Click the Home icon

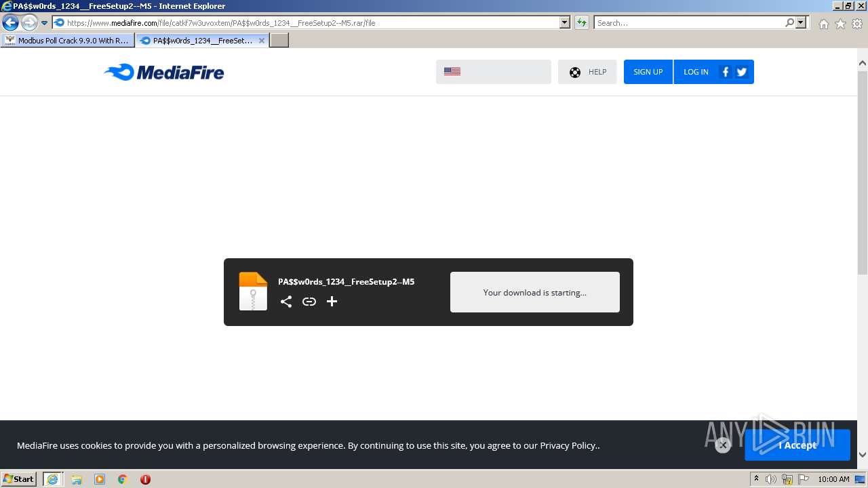click(x=823, y=24)
